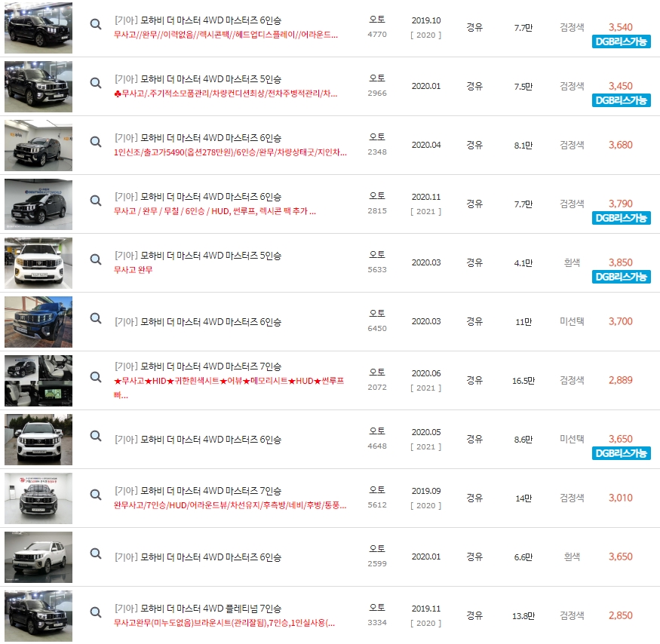Click red description starting 무사고//완무//이력없음

point(226,35)
